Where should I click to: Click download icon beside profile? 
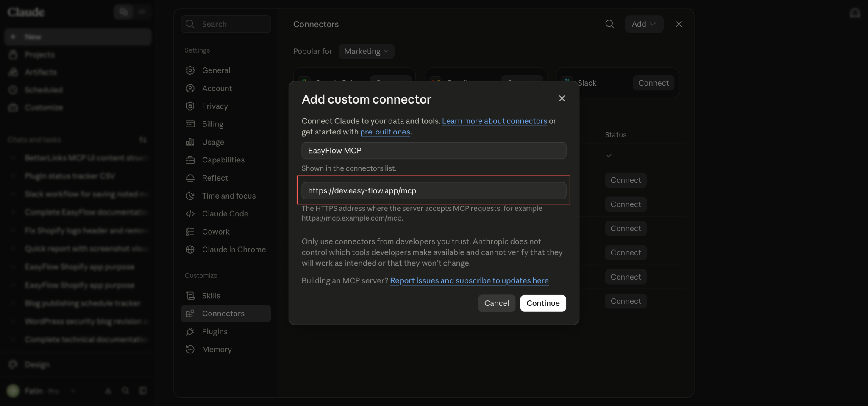coord(108,391)
